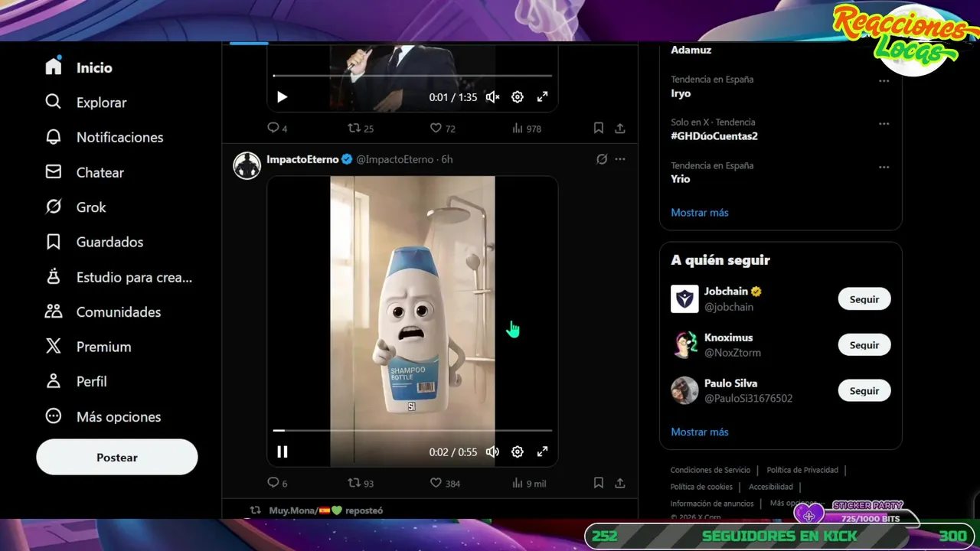Viewport: 980px width, 551px height.
Task: Open more options for #GHDúoCuentas2 trend
Action: pyautogui.click(x=884, y=123)
